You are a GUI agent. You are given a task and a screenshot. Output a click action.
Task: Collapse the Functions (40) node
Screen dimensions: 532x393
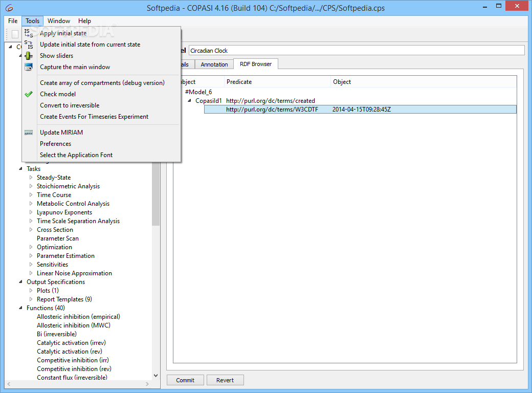20,308
